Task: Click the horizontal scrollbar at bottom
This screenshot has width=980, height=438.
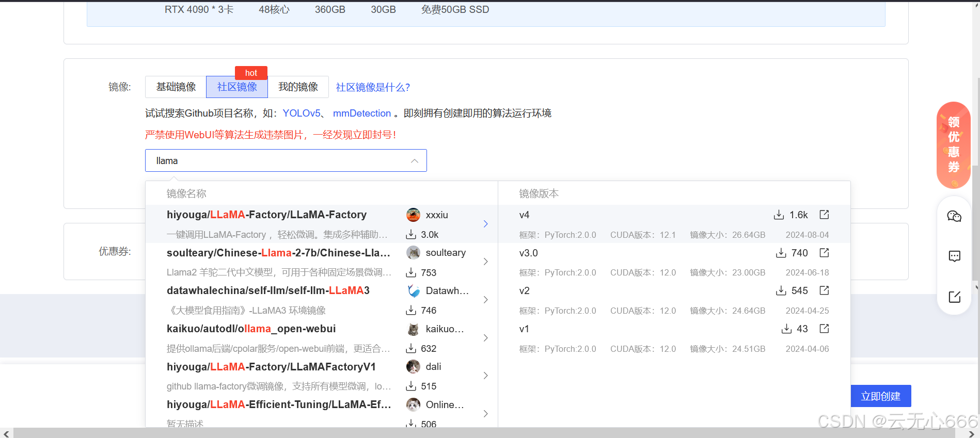Action: coord(484,433)
